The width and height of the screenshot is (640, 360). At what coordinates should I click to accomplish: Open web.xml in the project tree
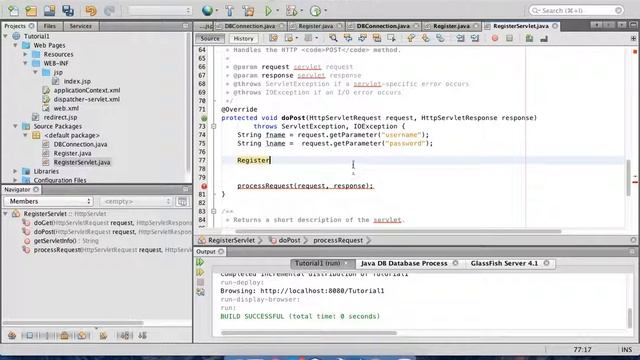point(66,108)
